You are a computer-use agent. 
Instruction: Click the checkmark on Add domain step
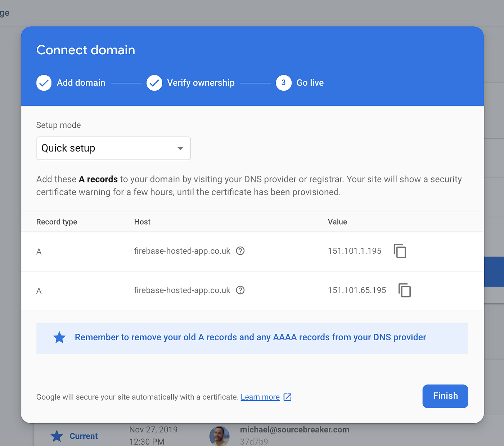point(44,83)
